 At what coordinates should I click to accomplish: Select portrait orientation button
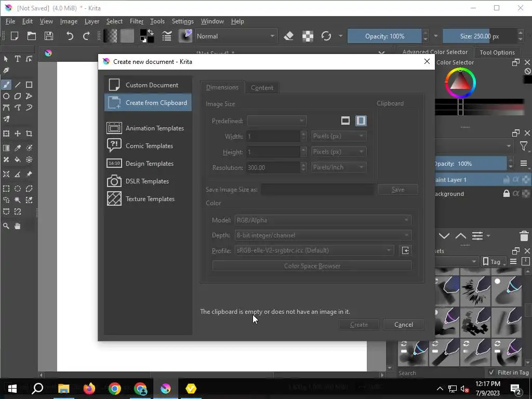[361, 121]
